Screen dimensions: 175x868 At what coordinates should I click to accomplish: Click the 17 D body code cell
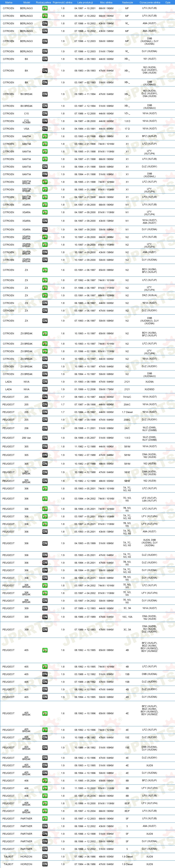coord(127,129)
